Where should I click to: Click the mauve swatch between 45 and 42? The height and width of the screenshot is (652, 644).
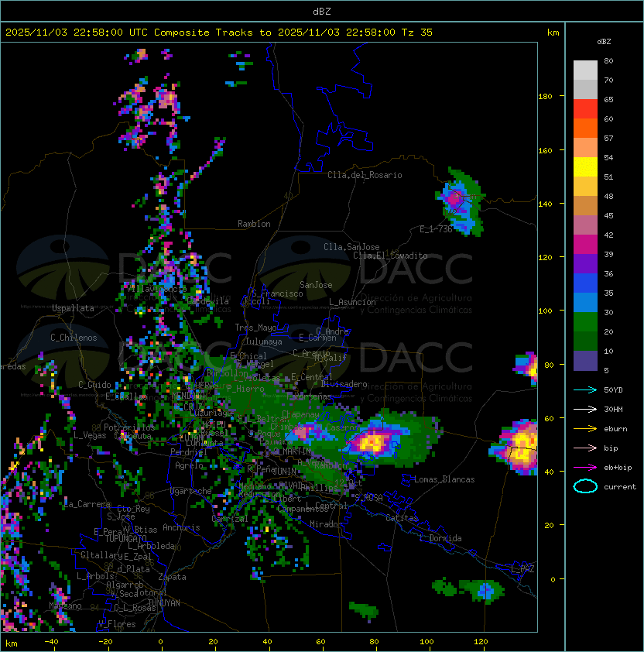585,225
